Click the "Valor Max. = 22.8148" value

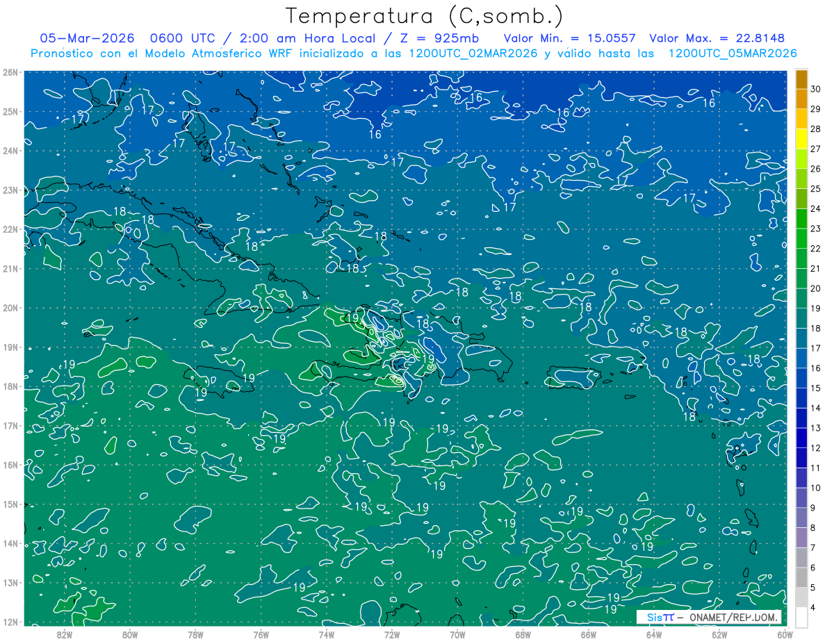(717, 38)
